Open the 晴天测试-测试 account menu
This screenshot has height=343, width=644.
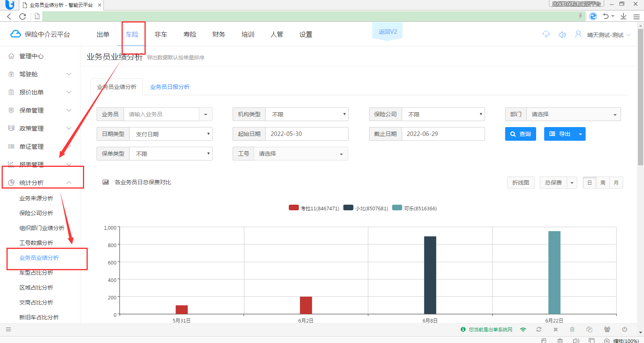pos(609,35)
